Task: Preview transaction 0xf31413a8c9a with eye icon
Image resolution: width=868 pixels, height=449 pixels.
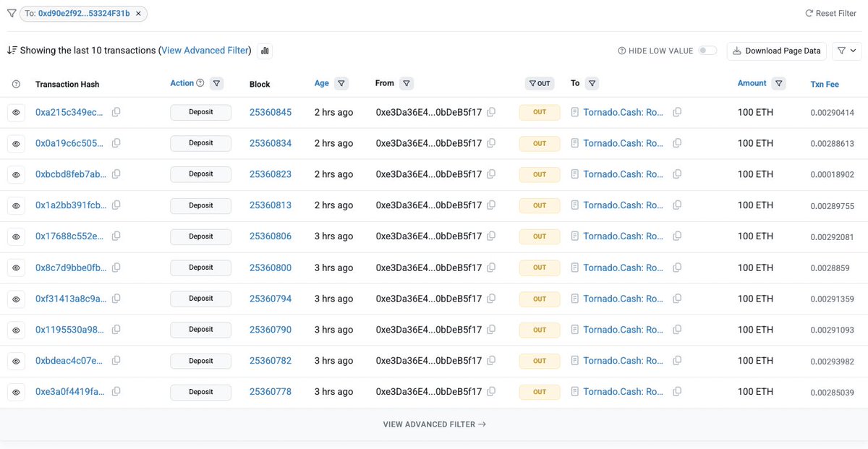Action: (x=17, y=299)
